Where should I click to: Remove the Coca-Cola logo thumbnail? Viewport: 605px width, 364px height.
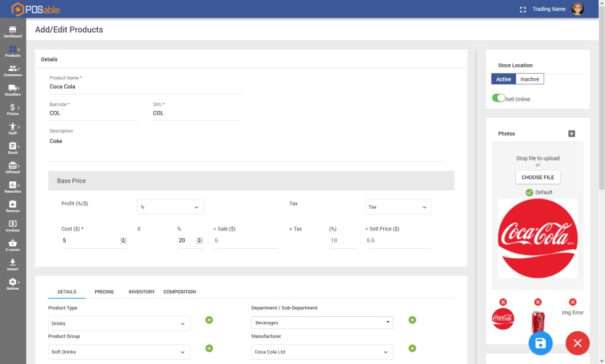pyautogui.click(x=503, y=302)
